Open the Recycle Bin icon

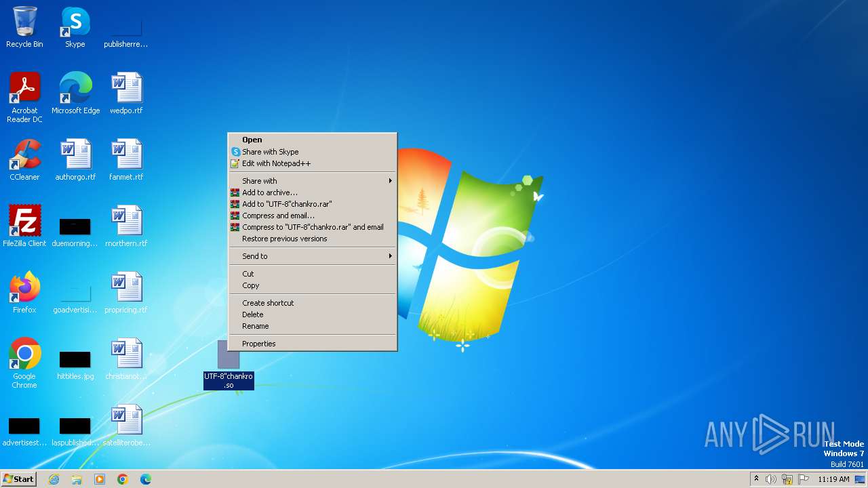point(24,27)
